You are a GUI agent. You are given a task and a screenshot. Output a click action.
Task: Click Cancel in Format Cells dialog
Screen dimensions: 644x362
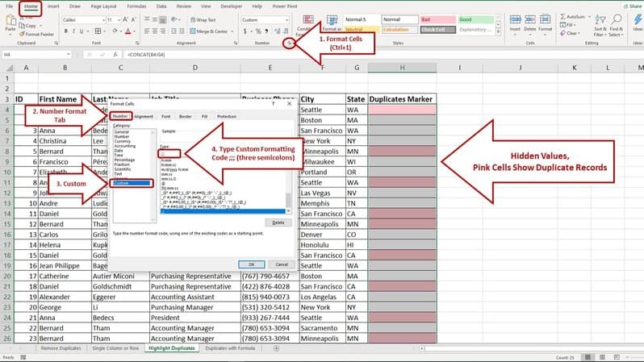tap(282, 264)
